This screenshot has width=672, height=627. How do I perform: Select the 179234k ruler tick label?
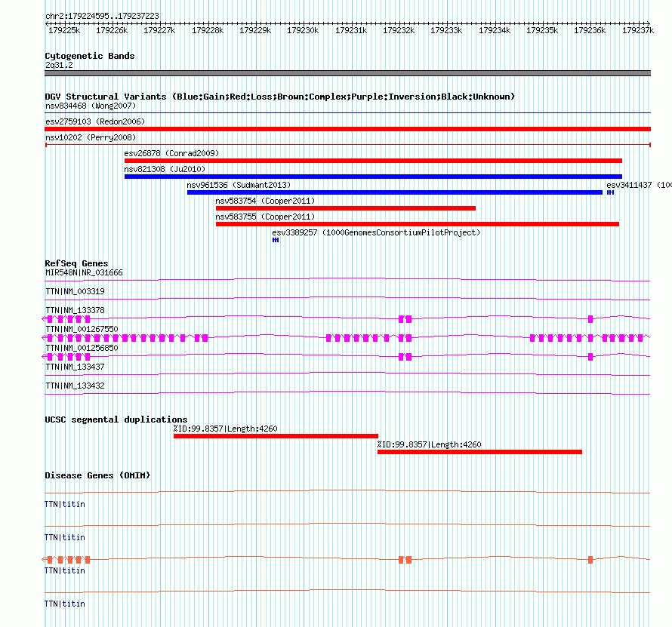(x=495, y=30)
